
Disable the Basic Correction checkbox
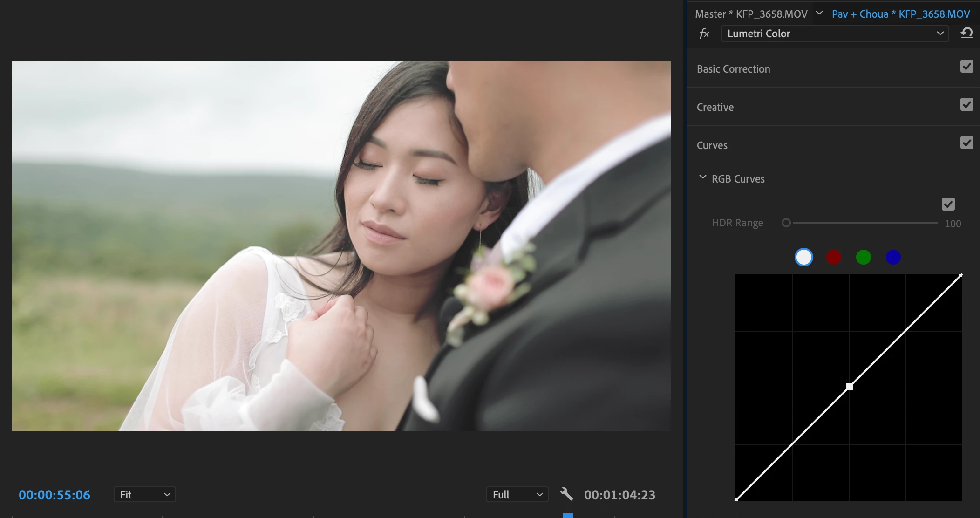tap(966, 67)
